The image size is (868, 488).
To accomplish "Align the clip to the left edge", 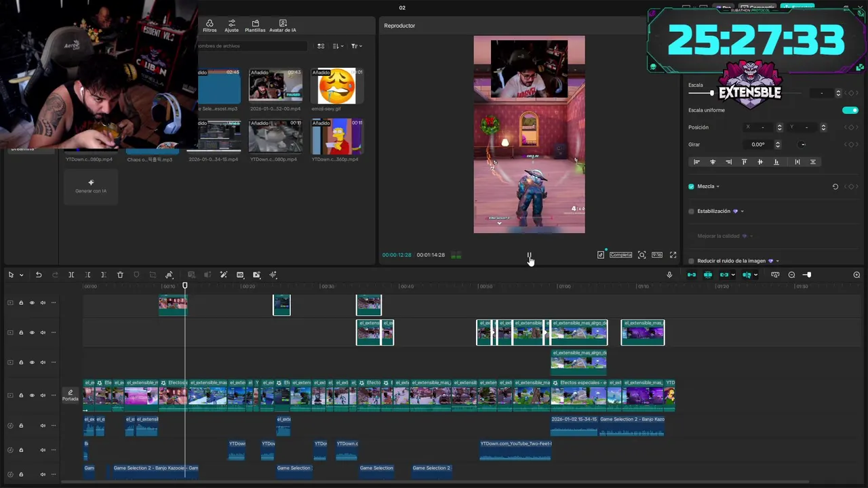I will (x=696, y=162).
